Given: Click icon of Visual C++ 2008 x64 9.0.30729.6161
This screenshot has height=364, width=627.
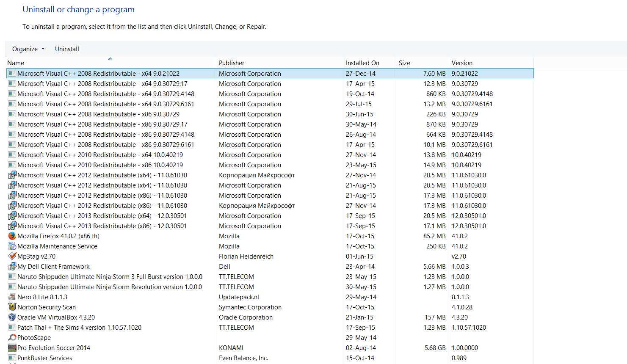Looking at the screenshot, I should coord(12,104).
